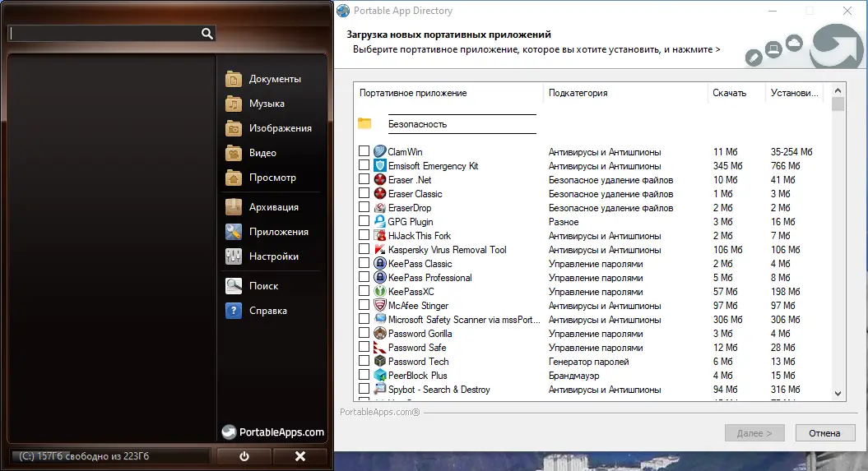
Task: Click the PortableApps.com® footer link
Action: coord(380,412)
